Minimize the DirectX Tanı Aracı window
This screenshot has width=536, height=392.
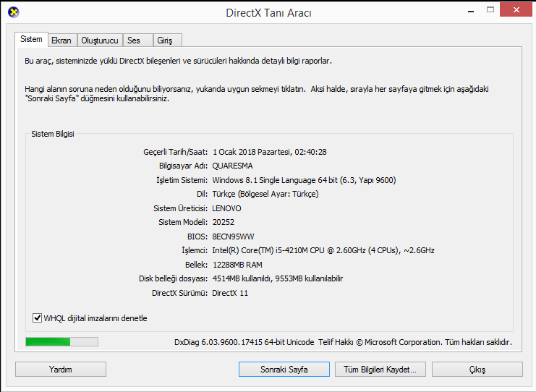point(471,12)
